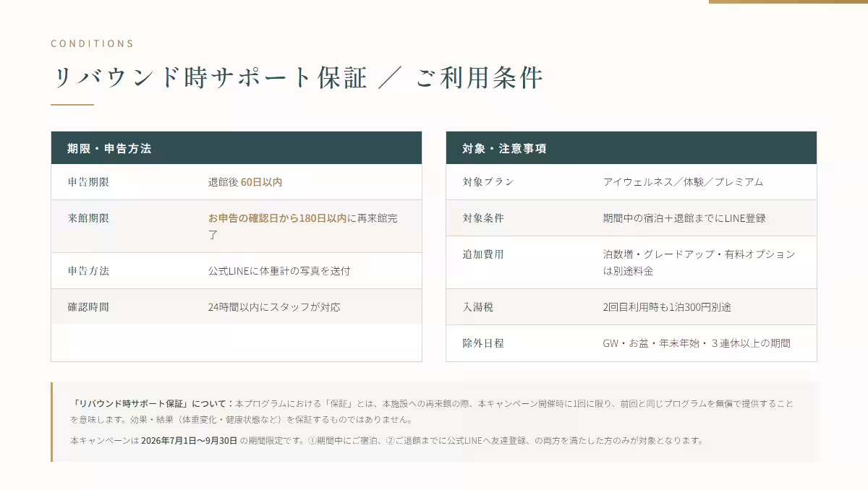Click the アイウェルネス／体験／プレミアム cell

(x=683, y=182)
